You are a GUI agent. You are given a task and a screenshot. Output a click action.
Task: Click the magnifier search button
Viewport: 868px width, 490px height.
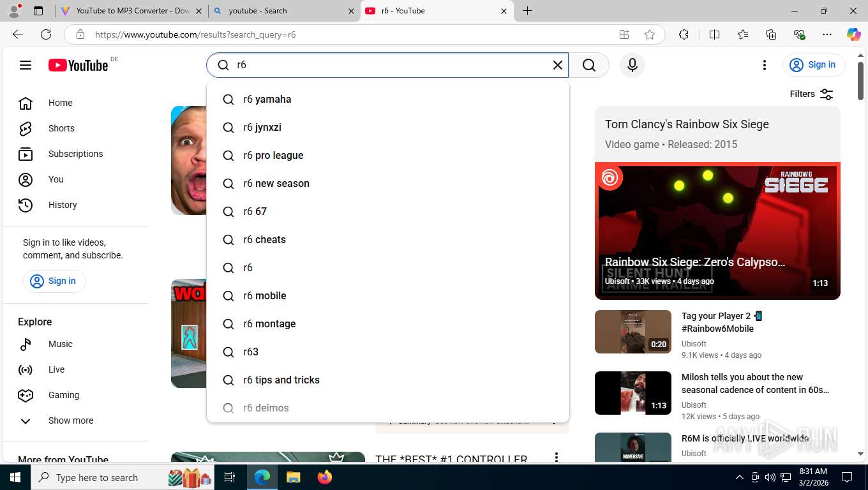point(589,65)
